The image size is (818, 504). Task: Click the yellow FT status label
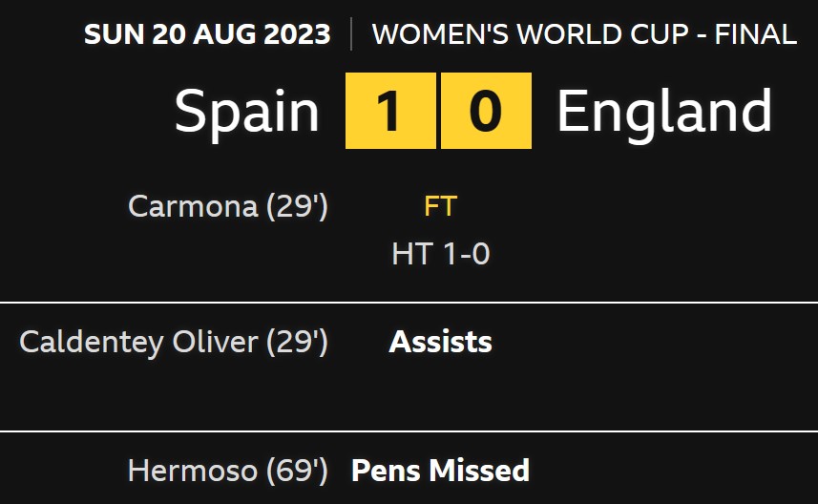click(x=441, y=205)
